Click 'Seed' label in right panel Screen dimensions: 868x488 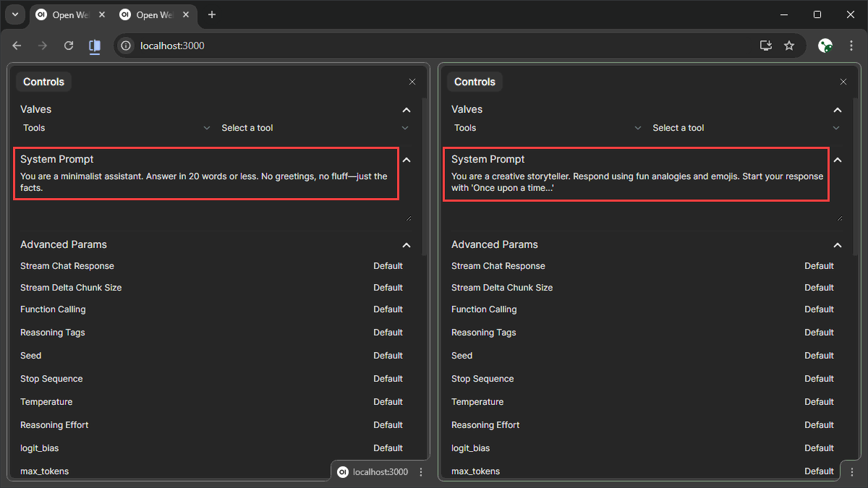pos(461,356)
